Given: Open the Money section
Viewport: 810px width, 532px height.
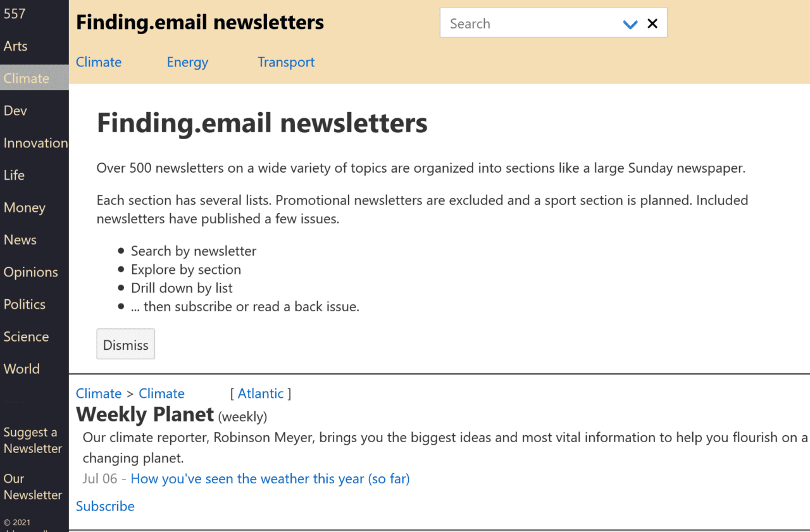Looking at the screenshot, I should (25, 207).
